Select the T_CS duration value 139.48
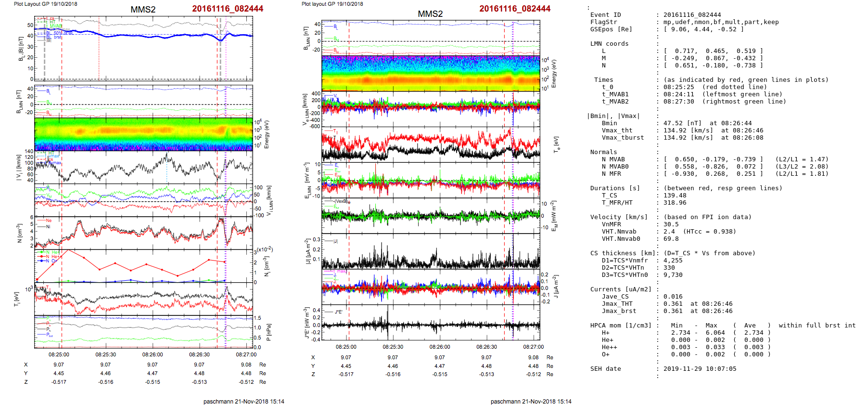Screen dimensions: 868x405 click(x=675, y=196)
